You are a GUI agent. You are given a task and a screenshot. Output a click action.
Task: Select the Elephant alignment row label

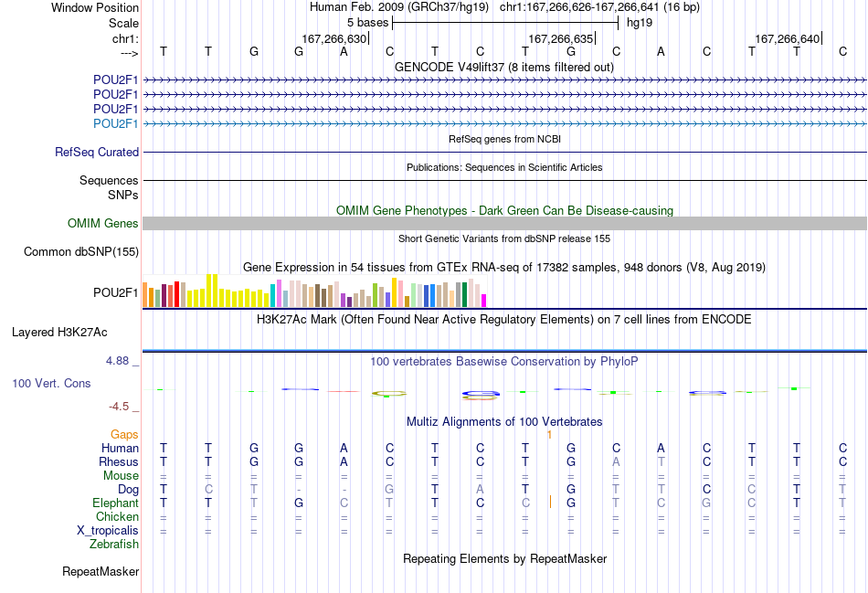tap(115, 503)
